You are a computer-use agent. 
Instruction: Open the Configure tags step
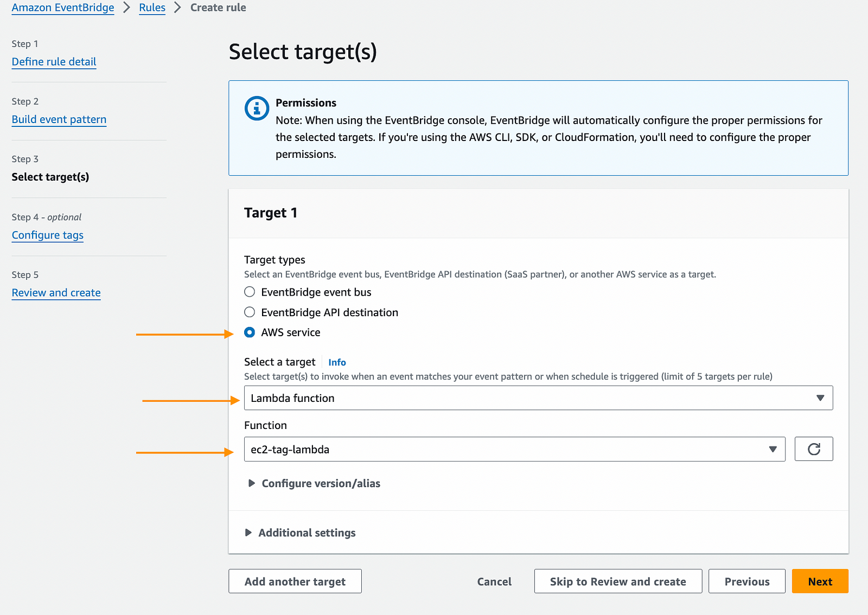coord(47,235)
